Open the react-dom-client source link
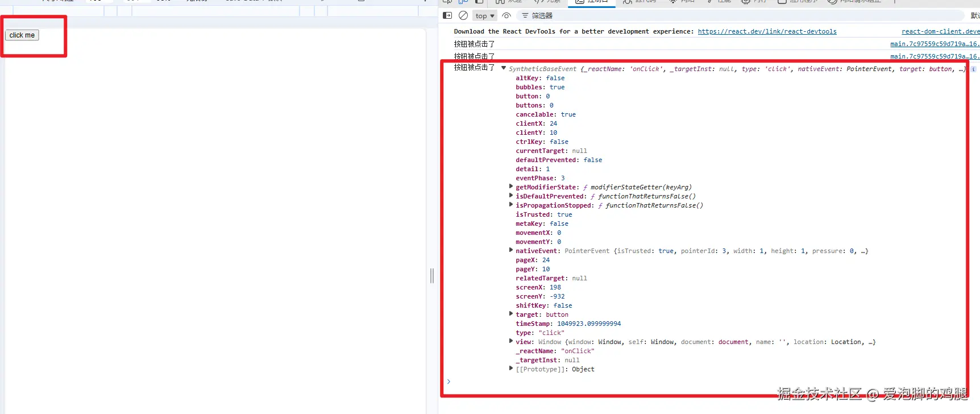 (940, 32)
